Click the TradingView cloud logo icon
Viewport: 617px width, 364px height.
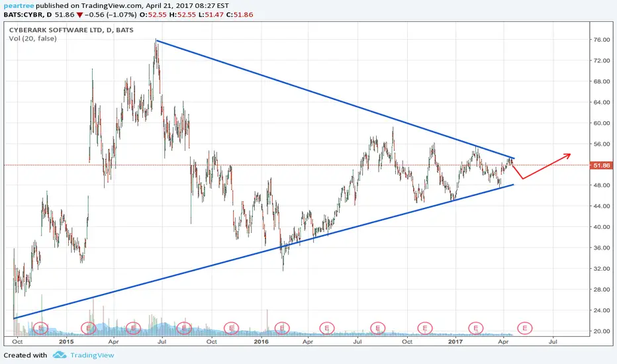coord(60,355)
